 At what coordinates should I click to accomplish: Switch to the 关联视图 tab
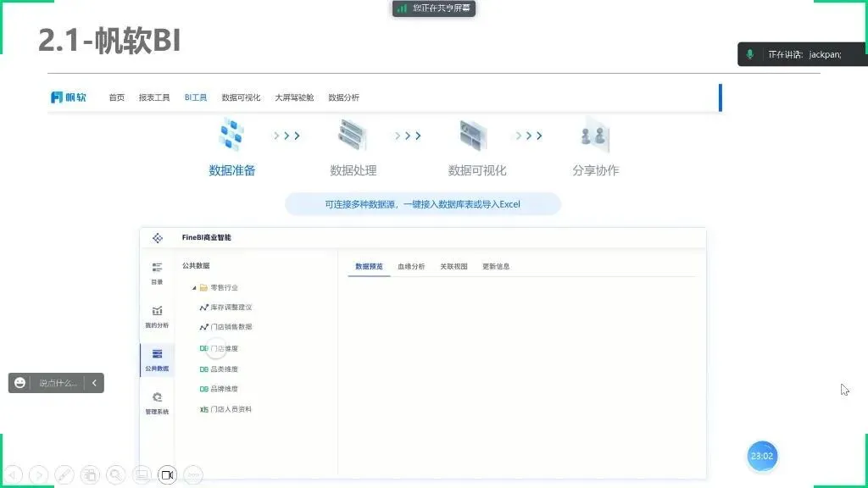tap(454, 267)
